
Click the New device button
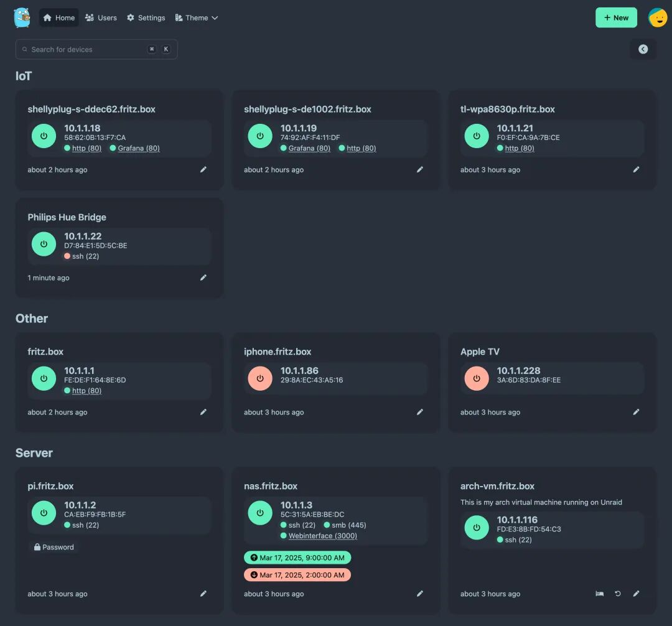click(616, 17)
